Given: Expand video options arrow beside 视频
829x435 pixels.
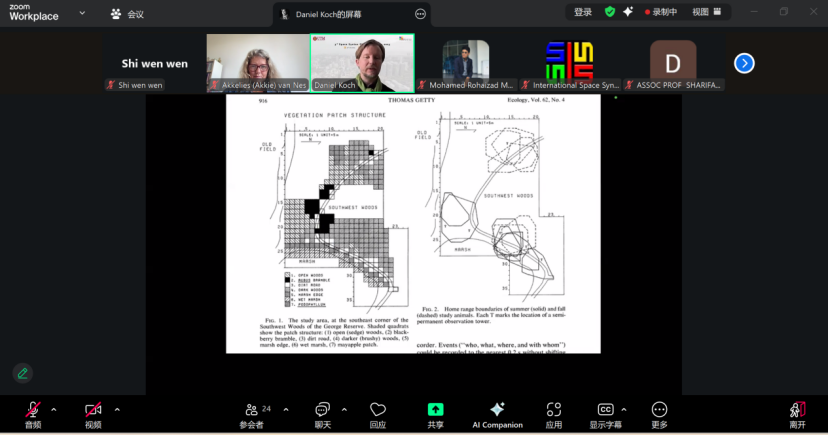Looking at the screenshot, I should tap(117, 409).
